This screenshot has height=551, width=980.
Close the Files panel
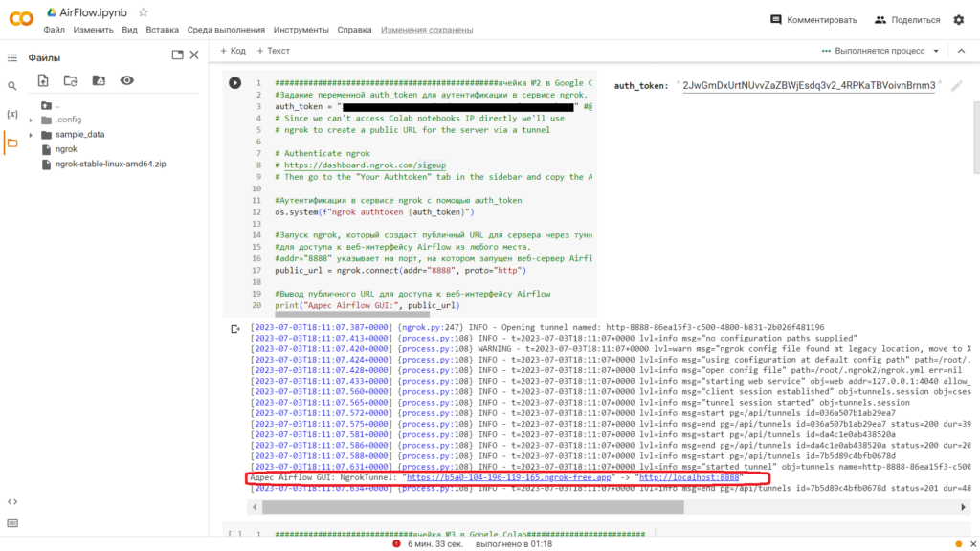pos(194,55)
